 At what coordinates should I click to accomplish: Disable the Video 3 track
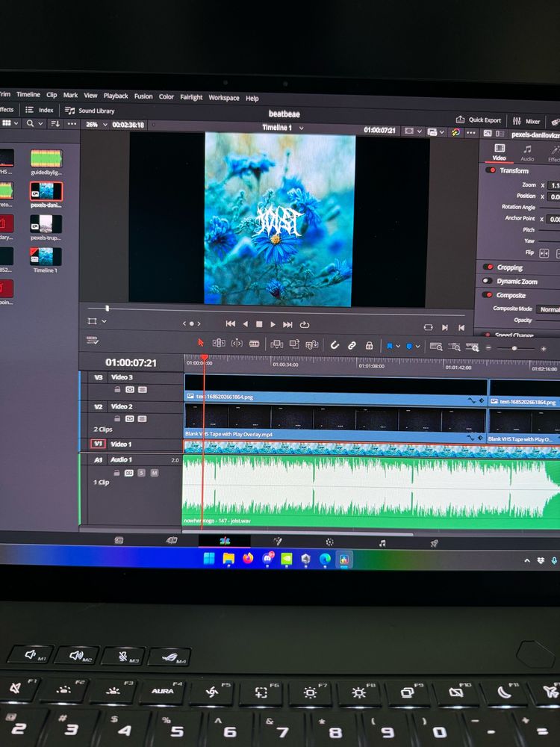click(x=143, y=390)
